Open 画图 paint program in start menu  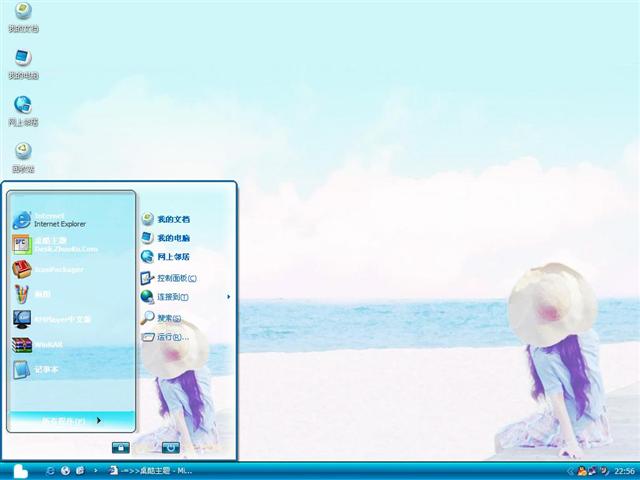pyautogui.click(x=32, y=294)
